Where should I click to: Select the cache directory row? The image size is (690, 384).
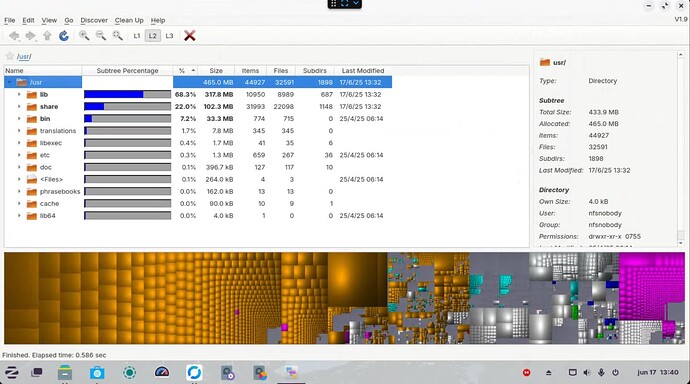(198, 204)
